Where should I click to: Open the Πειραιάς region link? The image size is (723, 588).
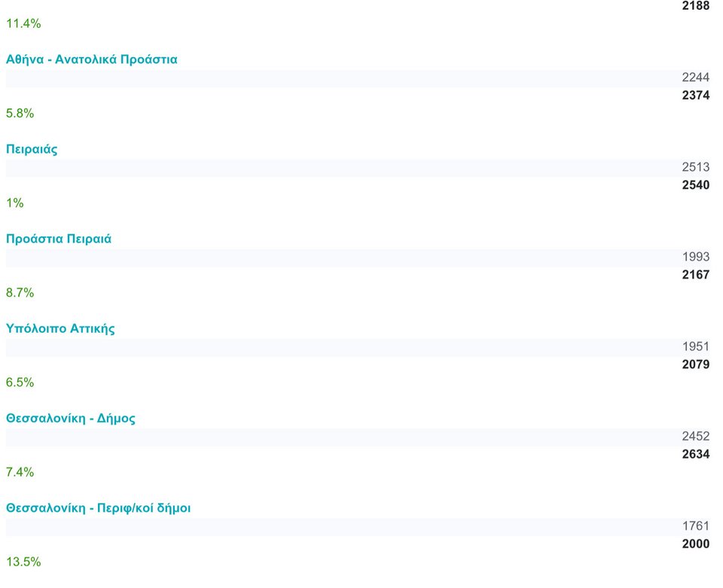tap(32, 149)
